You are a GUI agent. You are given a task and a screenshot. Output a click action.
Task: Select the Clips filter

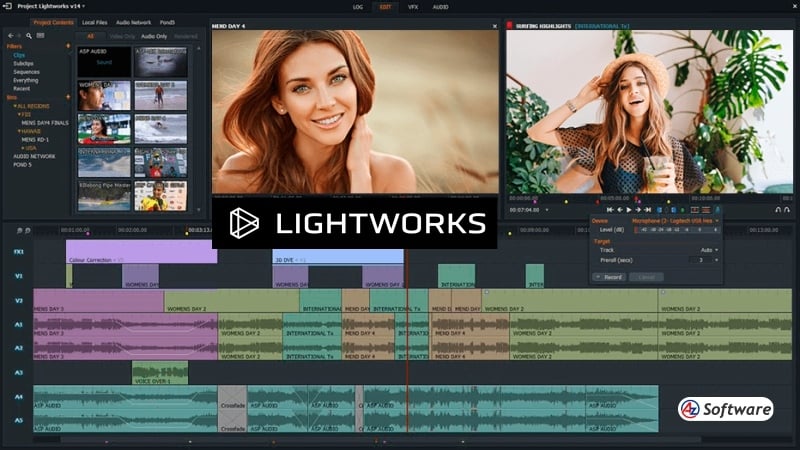[19, 55]
